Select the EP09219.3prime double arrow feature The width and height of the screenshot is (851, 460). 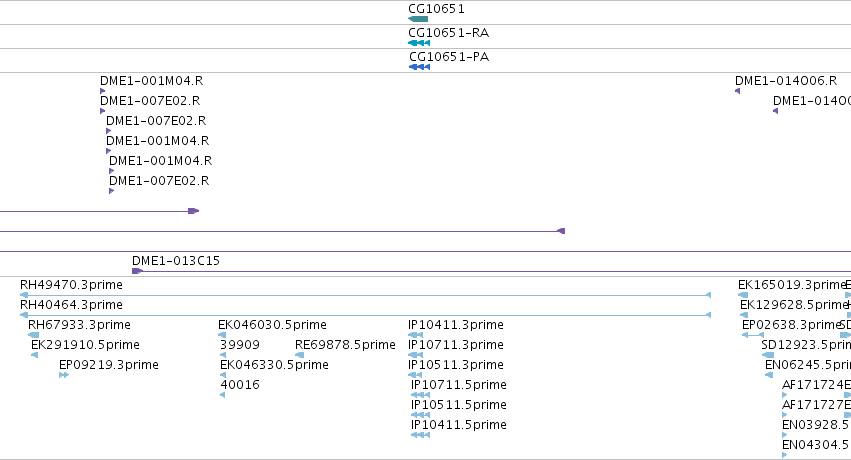(64, 375)
